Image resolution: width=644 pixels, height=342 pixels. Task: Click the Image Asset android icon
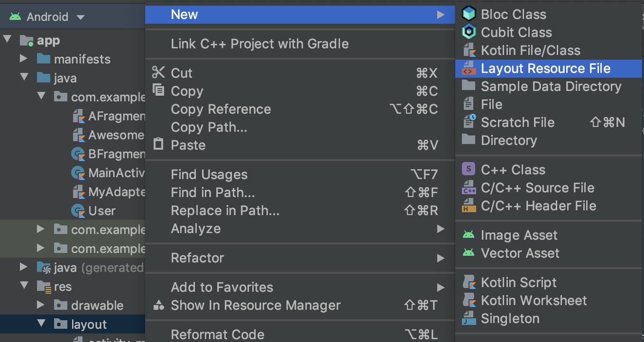click(469, 235)
